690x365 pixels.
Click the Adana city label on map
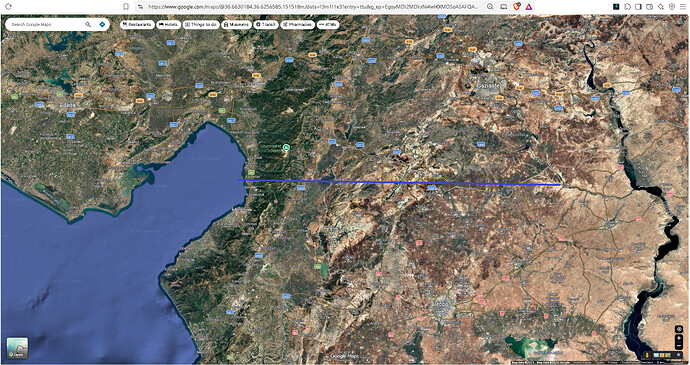(x=68, y=105)
